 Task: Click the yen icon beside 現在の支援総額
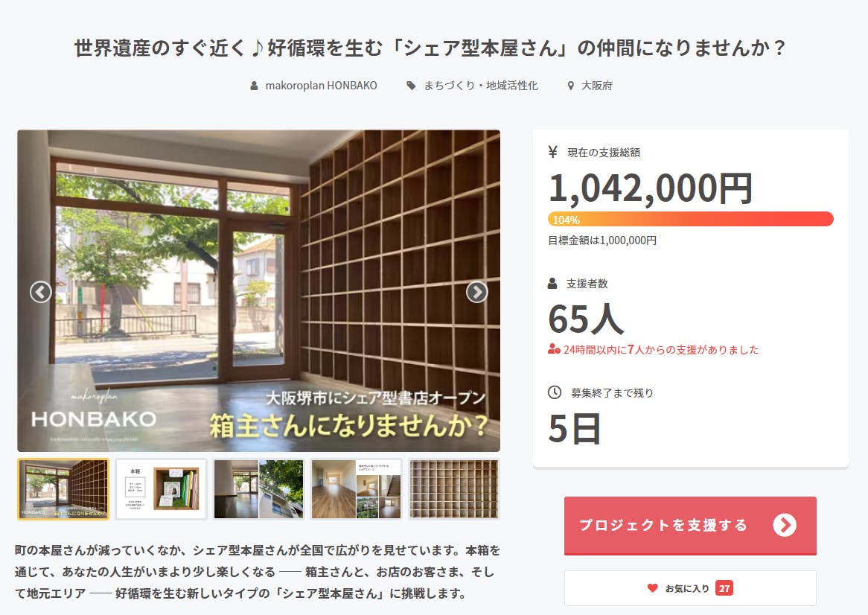pos(552,152)
